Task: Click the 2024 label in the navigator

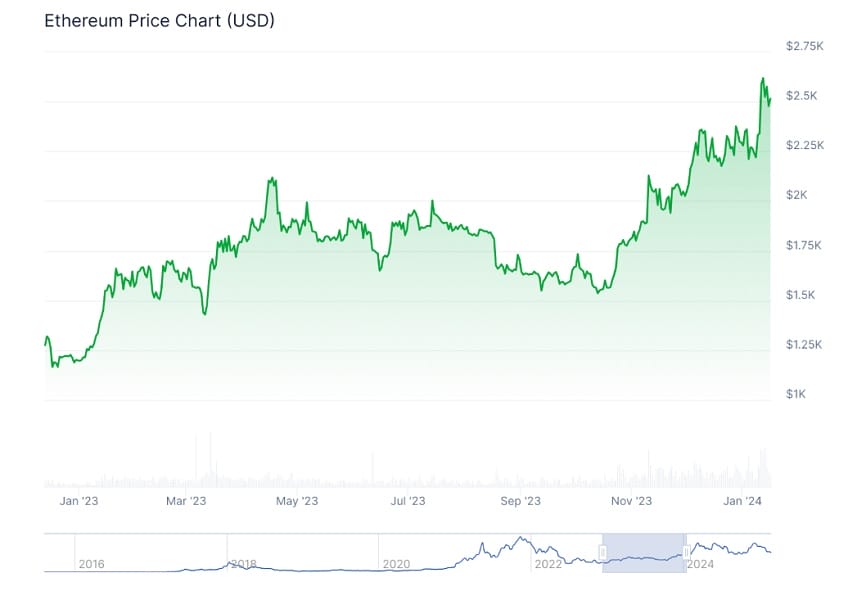Action: point(700,564)
